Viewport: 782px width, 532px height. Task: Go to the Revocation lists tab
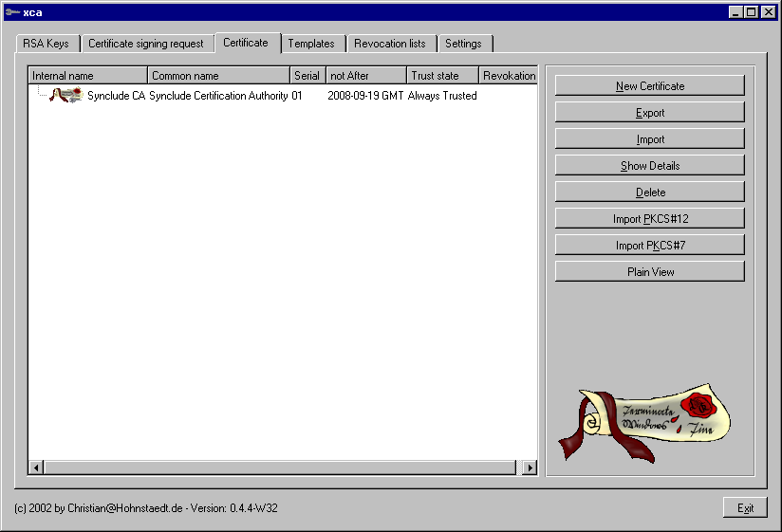389,44
